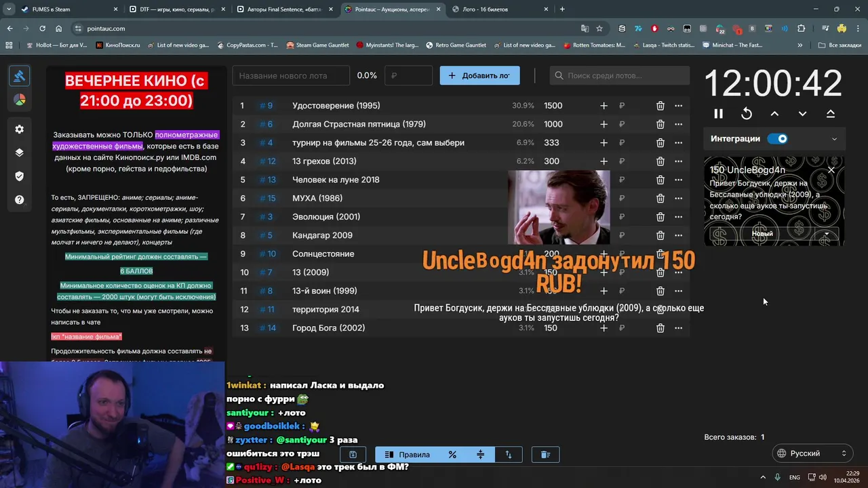Focus the Название нового лота field
Screen dimensions: 868x488
point(291,76)
